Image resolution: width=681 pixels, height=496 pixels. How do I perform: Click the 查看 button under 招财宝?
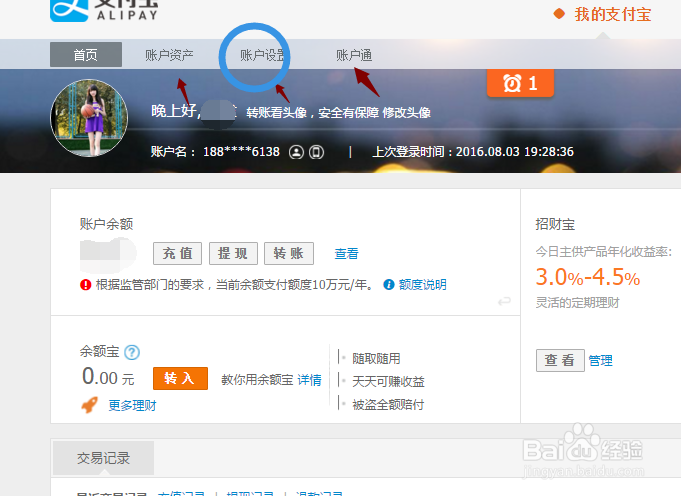click(x=560, y=360)
